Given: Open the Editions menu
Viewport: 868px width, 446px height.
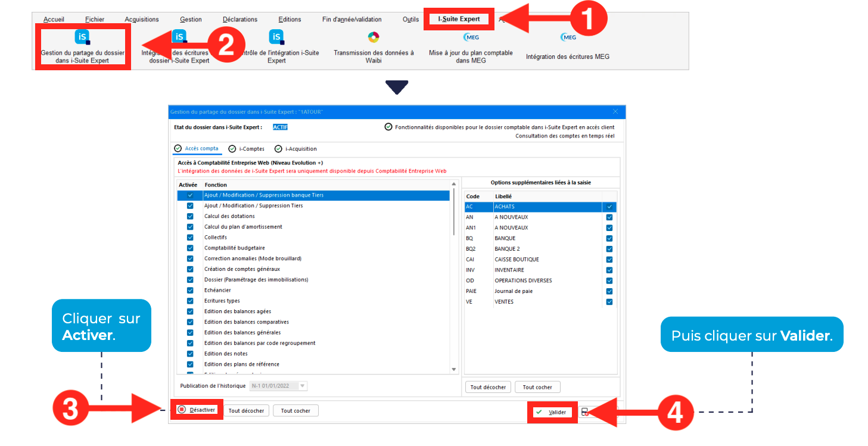Looking at the screenshot, I should [290, 20].
